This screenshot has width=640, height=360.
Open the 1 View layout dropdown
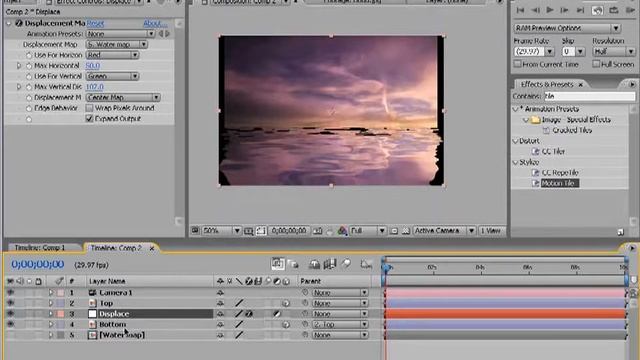[x=491, y=231]
